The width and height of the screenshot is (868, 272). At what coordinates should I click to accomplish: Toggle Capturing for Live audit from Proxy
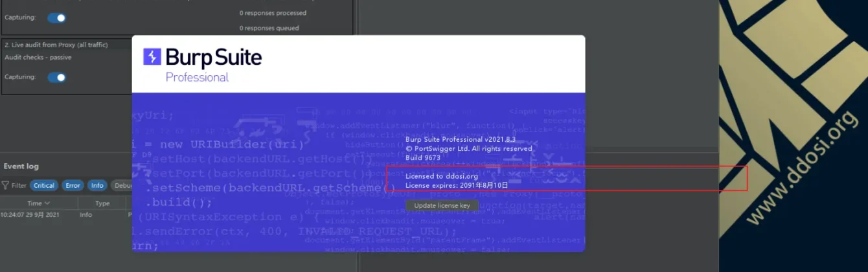click(56, 77)
